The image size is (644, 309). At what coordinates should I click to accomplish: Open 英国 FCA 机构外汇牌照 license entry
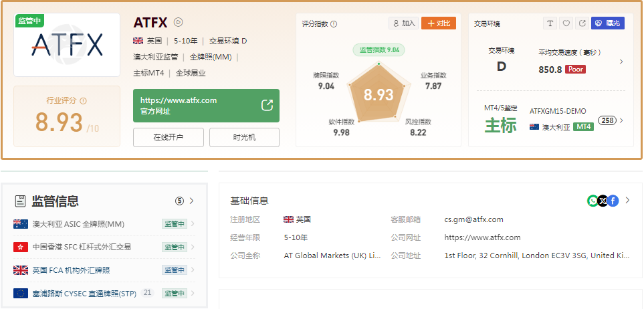[71, 270]
